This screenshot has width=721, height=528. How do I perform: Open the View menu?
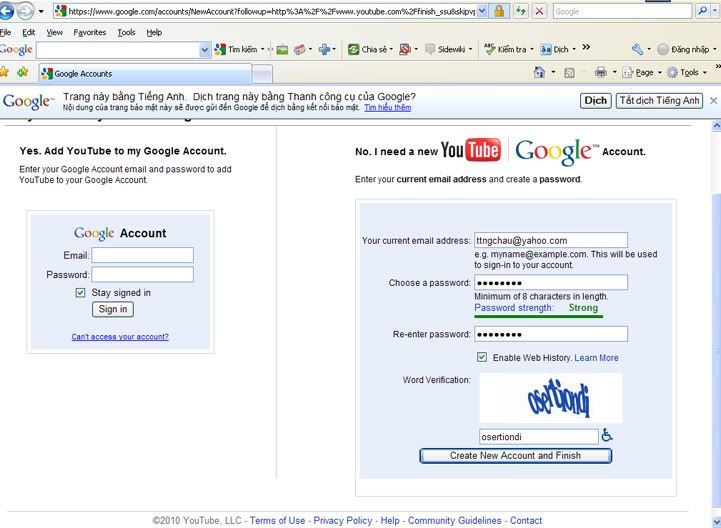click(x=54, y=32)
